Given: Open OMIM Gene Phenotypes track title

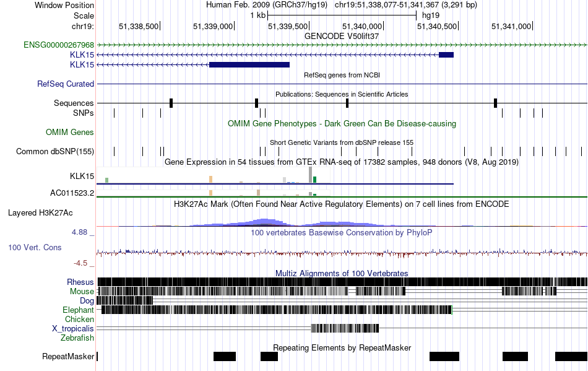Looking at the screenshot, I should pos(342,123).
